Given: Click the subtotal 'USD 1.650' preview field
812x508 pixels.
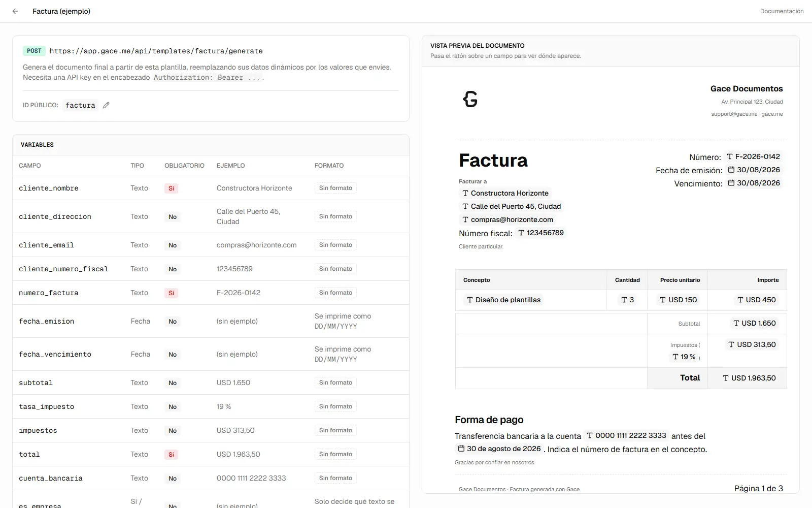Looking at the screenshot, I should tap(755, 323).
